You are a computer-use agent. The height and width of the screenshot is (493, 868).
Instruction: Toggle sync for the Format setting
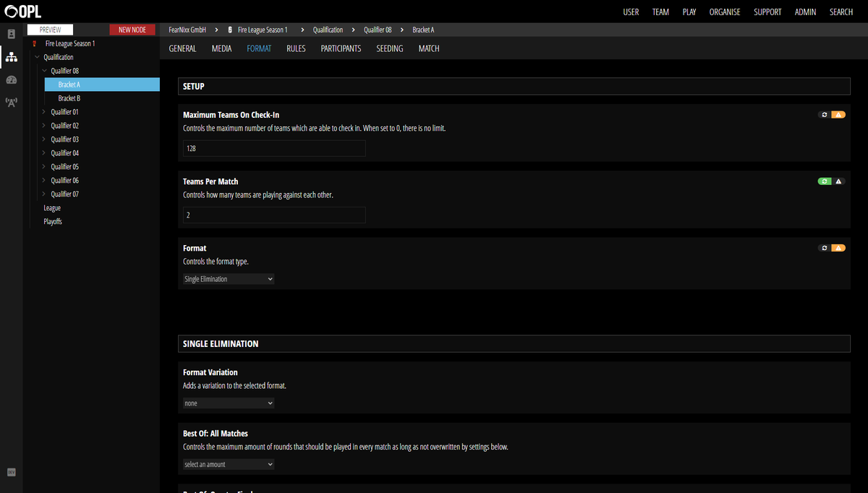[x=824, y=248]
